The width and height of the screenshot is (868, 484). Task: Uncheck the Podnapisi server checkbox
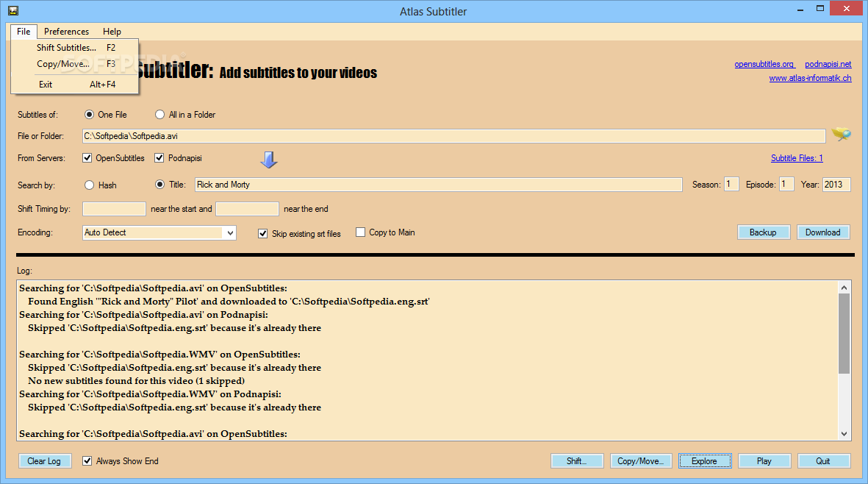click(159, 158)
